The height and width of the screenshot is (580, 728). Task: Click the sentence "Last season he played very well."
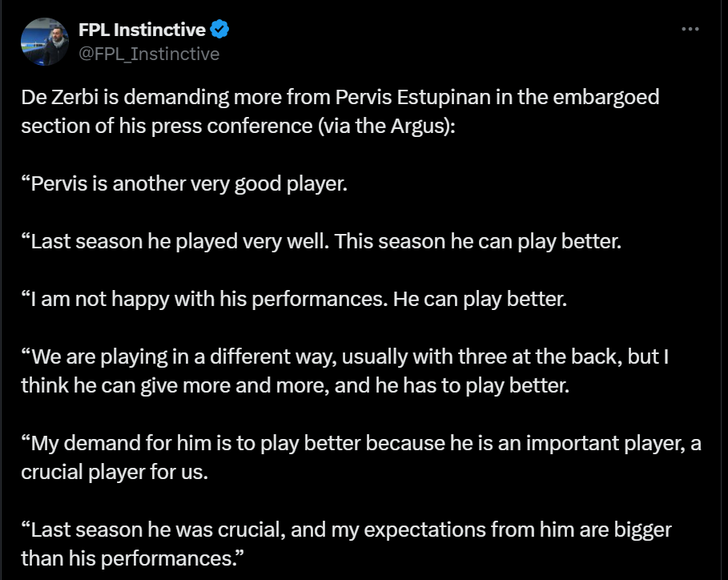coord(175,241)
